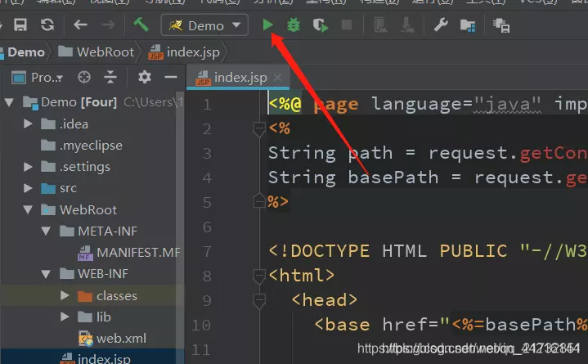
Task: Close the index.jsp editor tab
Action: click(277, 78)
